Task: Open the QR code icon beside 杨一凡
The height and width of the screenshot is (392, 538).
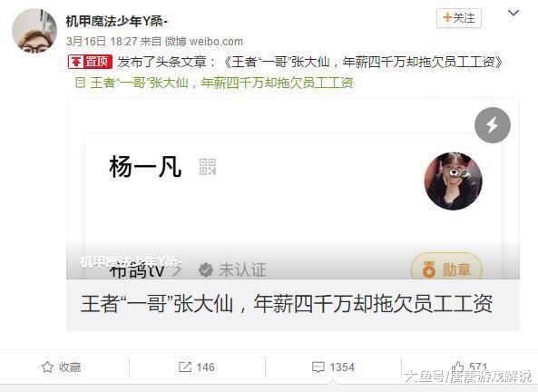Action: click(x=208, y=167)
